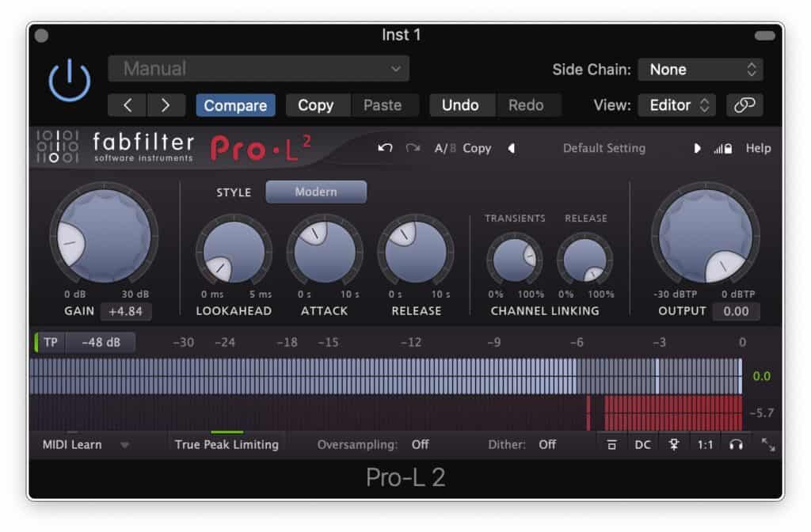Click the Release channel linking knob

coord(585,258)
